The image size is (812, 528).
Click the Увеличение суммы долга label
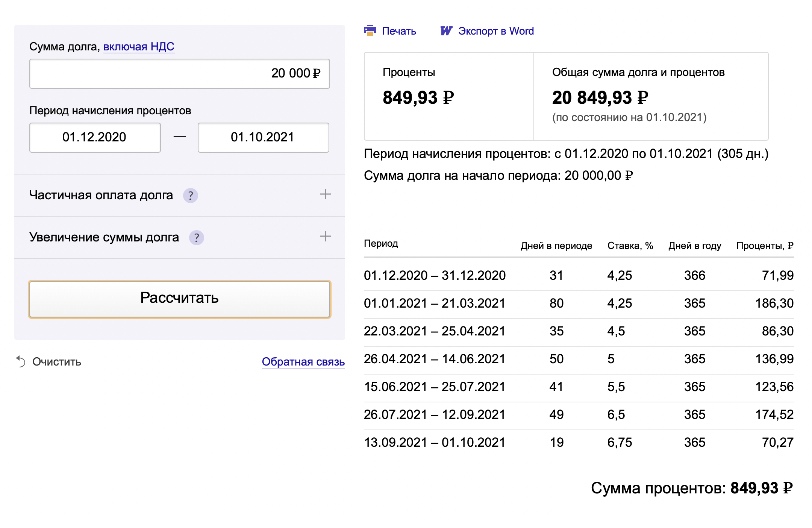(x=104, y=237)
